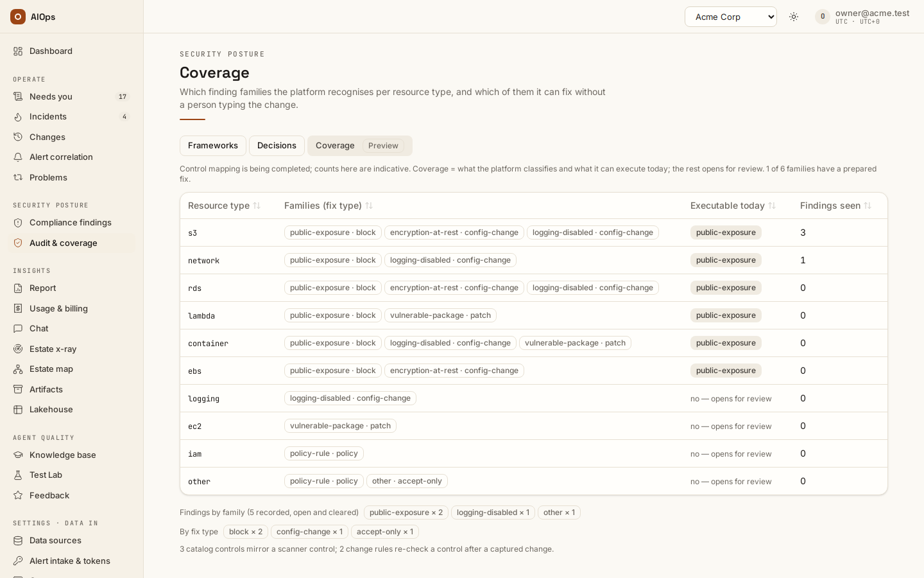Viewport: 924px width, 578px height.
Task: Sort by Executable today column
Action: click(x=733, y=206)
